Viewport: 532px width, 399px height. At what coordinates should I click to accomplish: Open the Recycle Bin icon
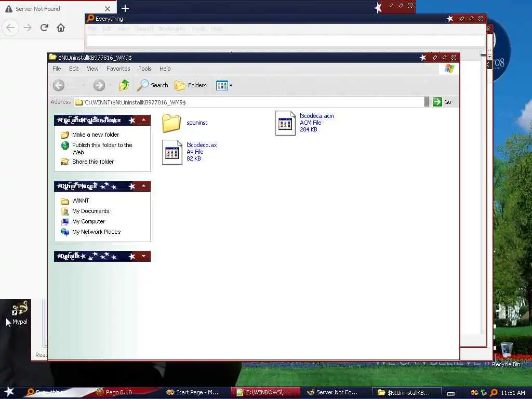(x=506, y=355)
